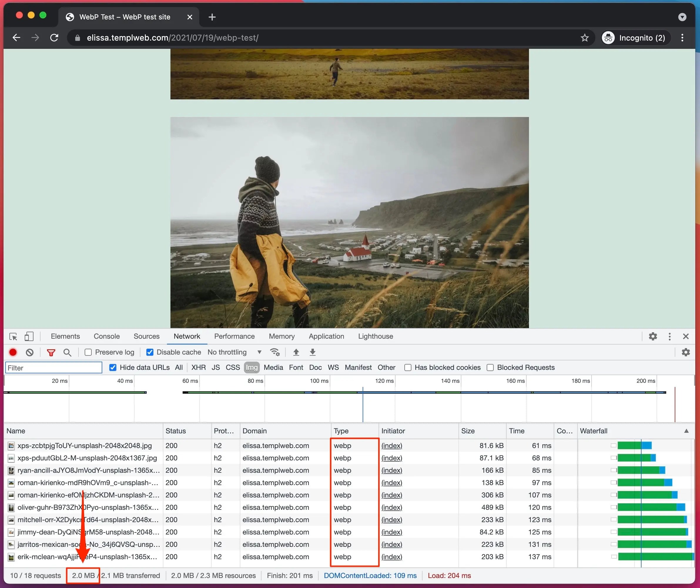Clear the network request log
Screen dimensions: 700x588
coord(30,352)
